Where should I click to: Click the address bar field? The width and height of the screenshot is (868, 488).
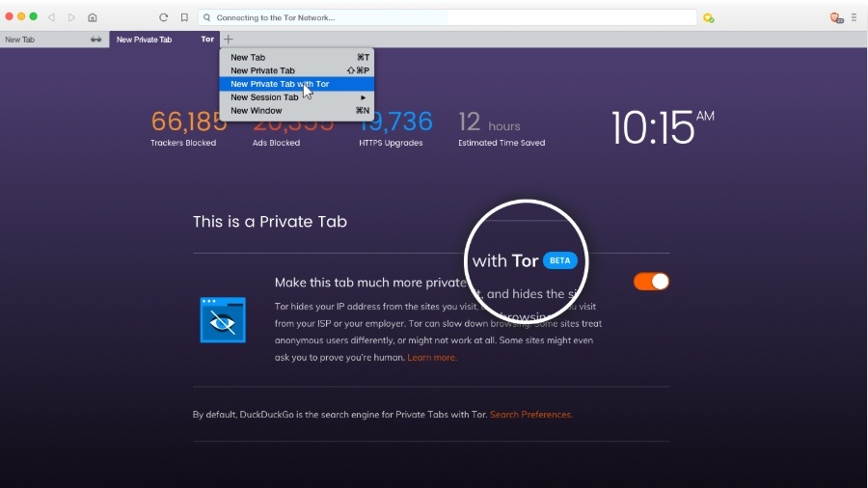click(448, 17)
